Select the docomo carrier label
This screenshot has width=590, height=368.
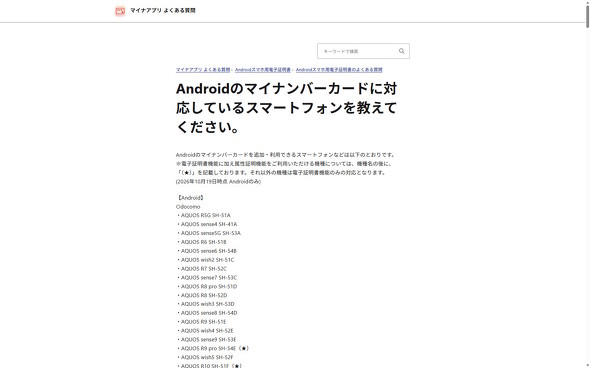tap(188, 207)
